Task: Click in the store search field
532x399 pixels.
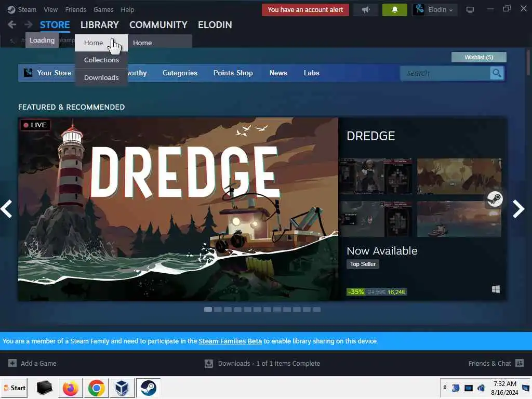Action: [x=445, y=73]
